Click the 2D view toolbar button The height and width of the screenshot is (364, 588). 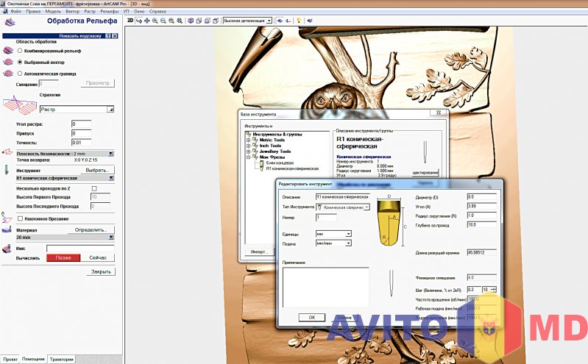(130, 21)
